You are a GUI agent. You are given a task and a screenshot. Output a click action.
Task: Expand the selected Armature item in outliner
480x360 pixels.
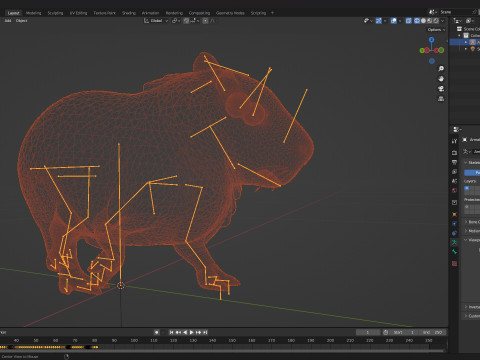(x=466, y=42)
